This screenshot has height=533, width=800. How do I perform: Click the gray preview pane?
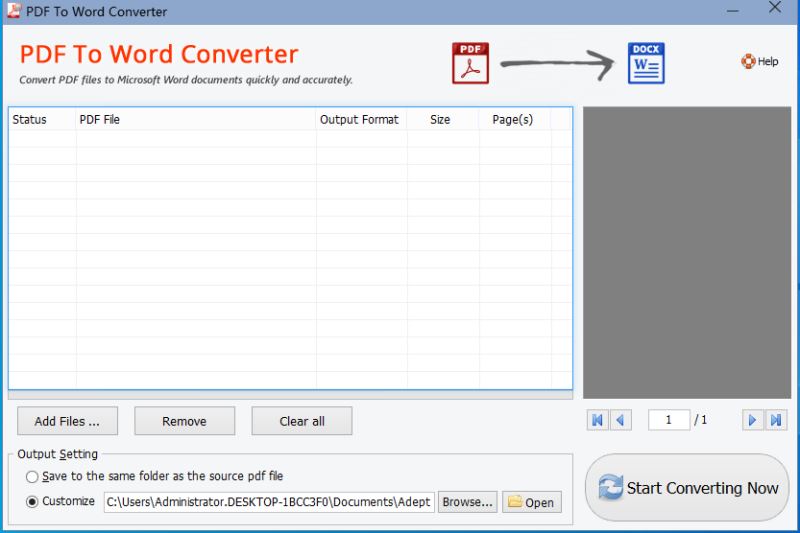687,252
